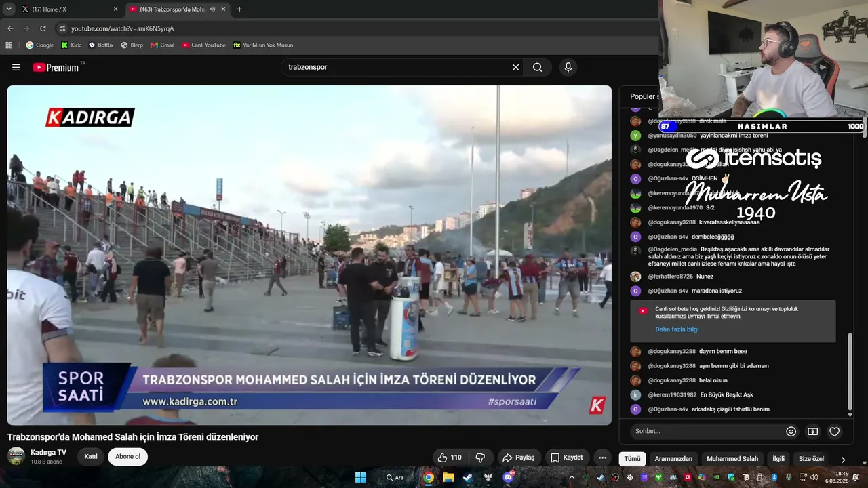Screen dimensions: 868x488
Task: Close the Home / X tab
Action: coord(115,9)
